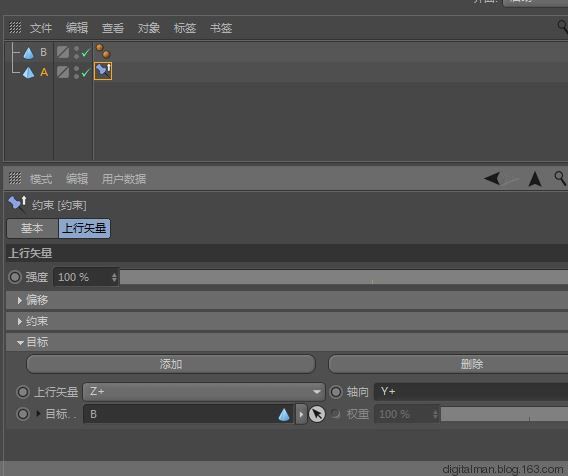Select the dynamics tag on object B

(103, 51)
